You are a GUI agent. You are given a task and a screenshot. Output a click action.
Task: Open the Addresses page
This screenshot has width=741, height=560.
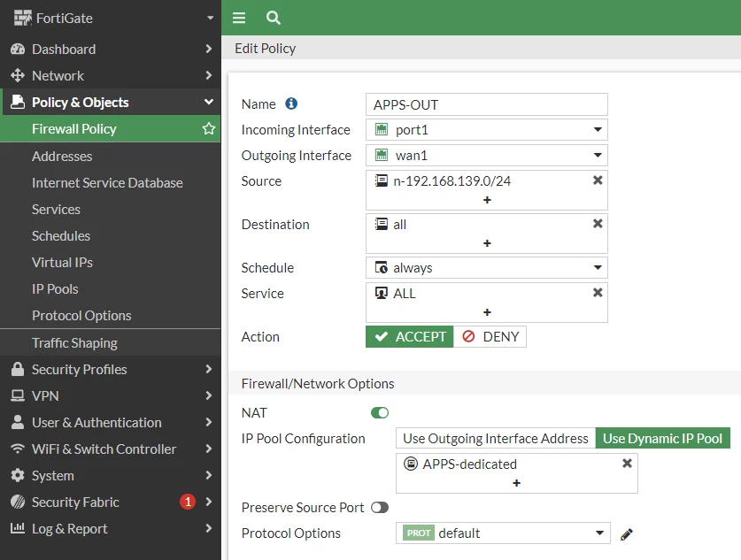111,156
